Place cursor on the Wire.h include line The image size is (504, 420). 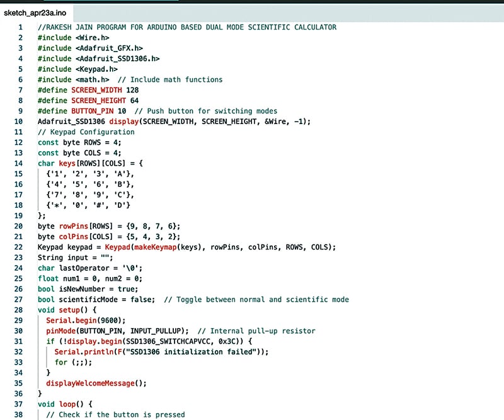67,38
